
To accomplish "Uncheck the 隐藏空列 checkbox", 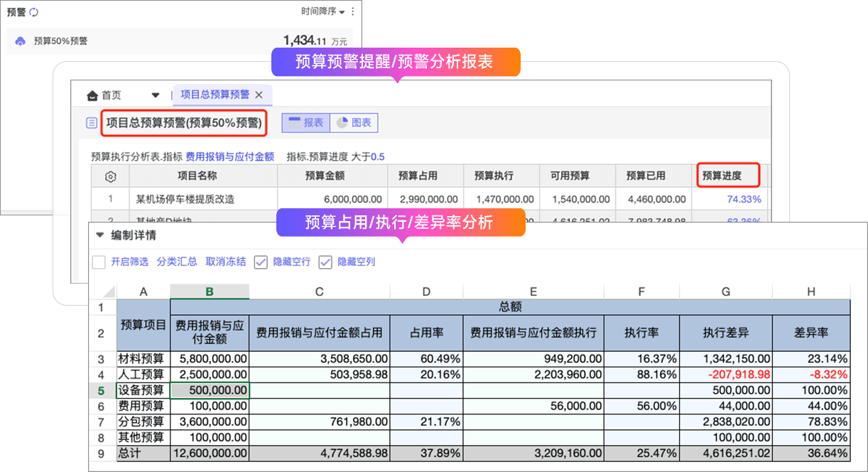I will coord(325,262).
